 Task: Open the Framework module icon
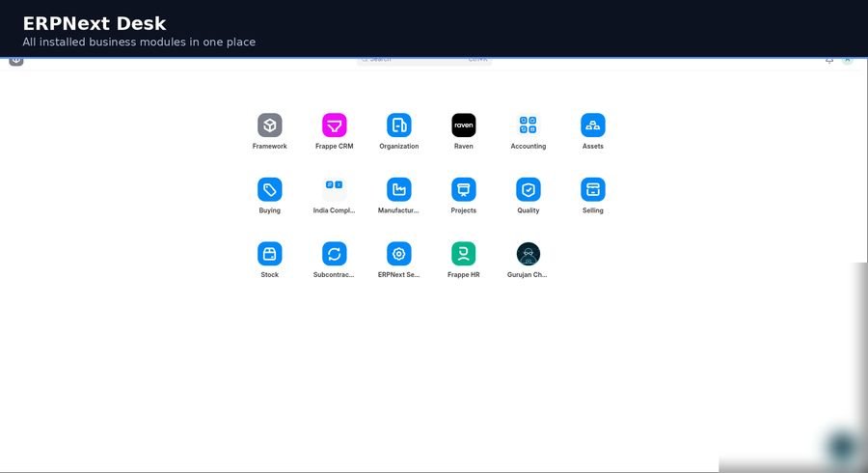pyautogui.click(x=270, y=125)
